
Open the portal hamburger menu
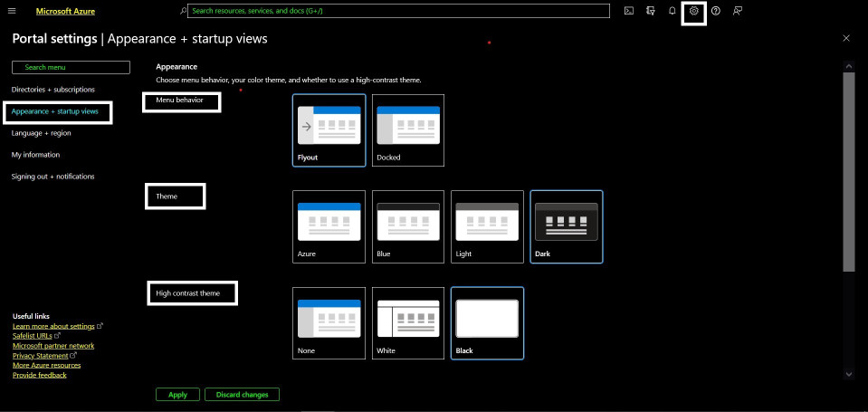[12, 11]
